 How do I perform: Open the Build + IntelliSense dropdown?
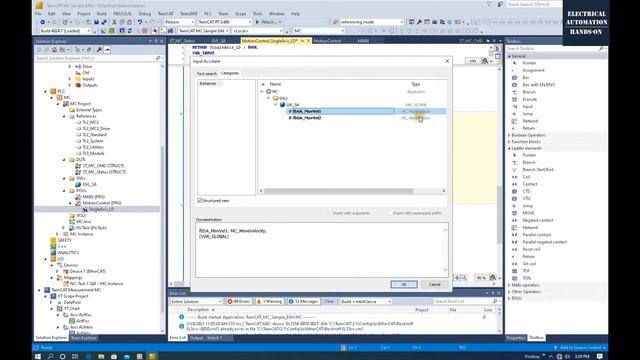pyautogui.click(x=366, y=301)
